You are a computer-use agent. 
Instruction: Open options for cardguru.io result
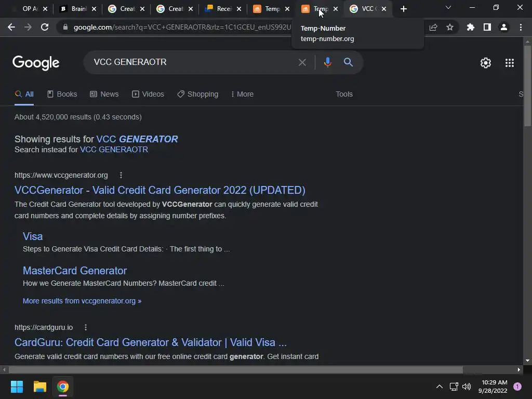[86, 327]
